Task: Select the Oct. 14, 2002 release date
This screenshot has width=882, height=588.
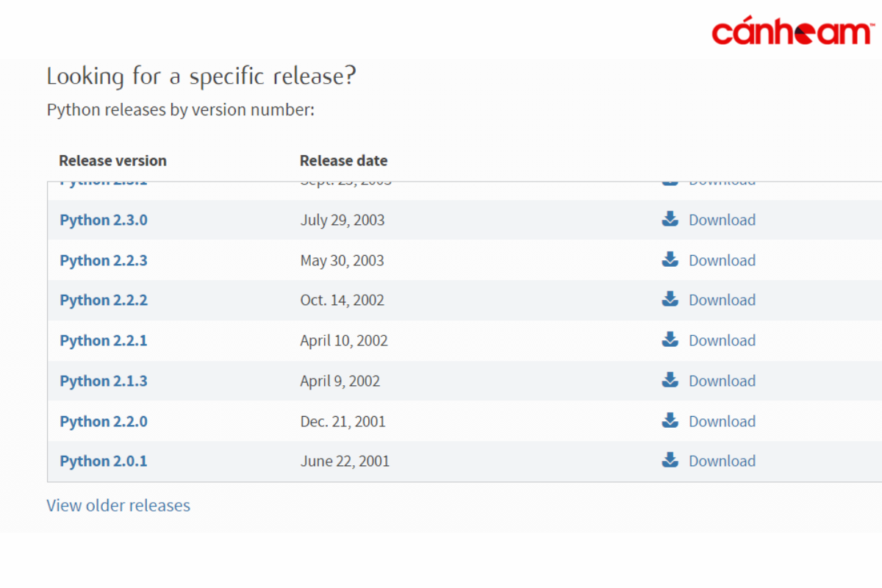Action: click(342, 300)
